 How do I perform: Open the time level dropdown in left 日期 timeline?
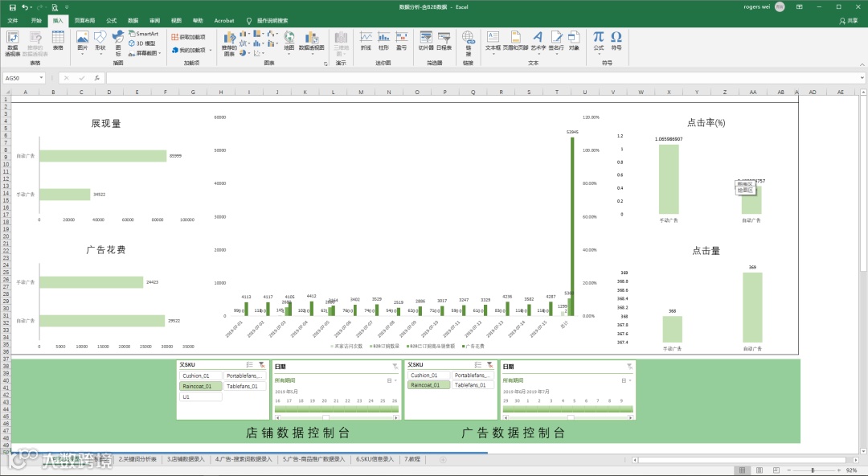coord(392,380)
